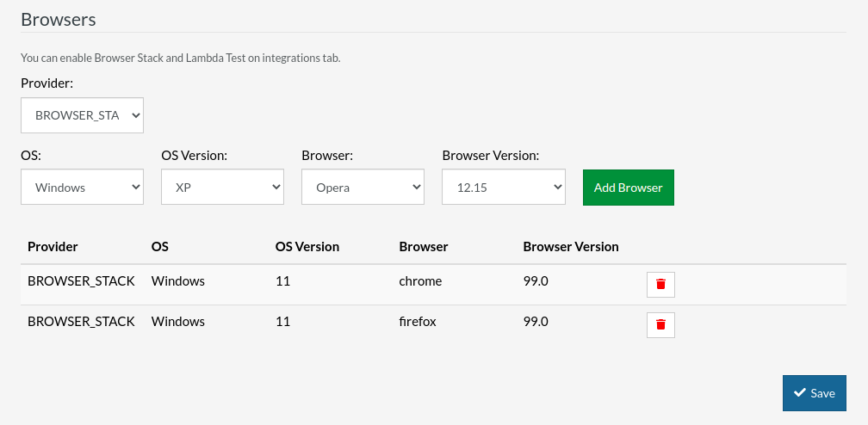This screenshot has width=868, height=425.
Task: Click the Browser table column header
Action: pos(423,246)
